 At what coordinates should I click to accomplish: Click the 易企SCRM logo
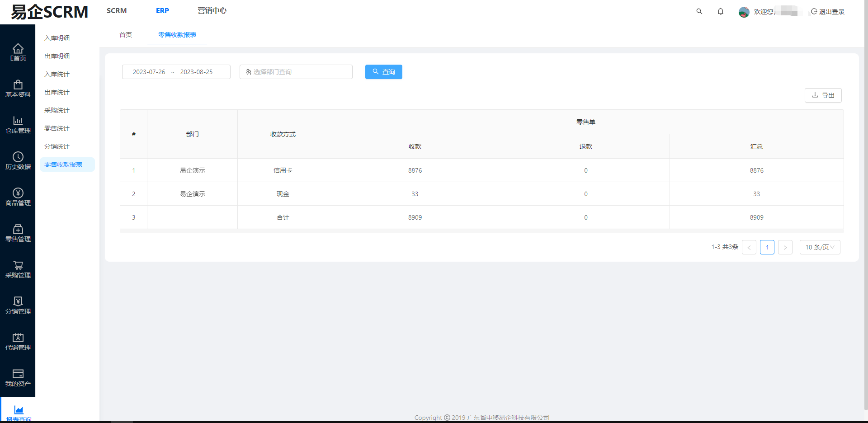[x=49, y=12]
